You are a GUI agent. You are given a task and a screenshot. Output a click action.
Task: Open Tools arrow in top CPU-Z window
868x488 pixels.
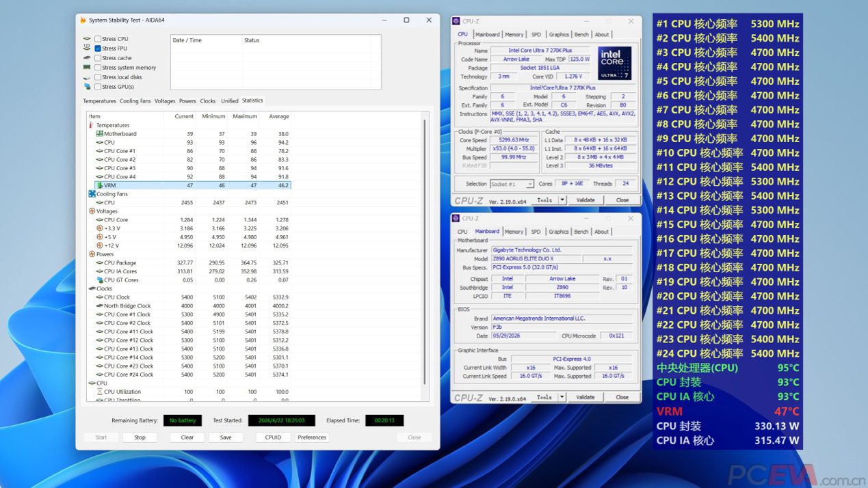click(x=562, y=200)
